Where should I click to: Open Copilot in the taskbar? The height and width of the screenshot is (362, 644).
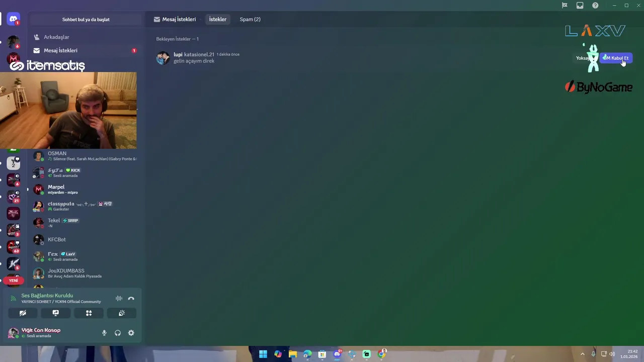[x=278, y=354]
